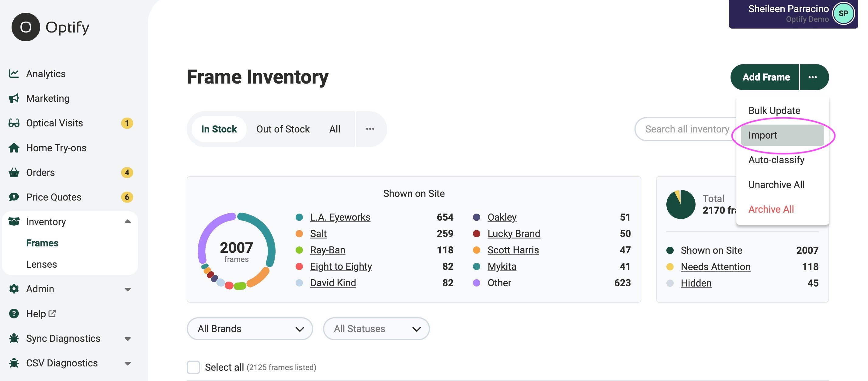The image size is (868, 381).
Task: Click the frames donut chart
Action: pos(236,251)
